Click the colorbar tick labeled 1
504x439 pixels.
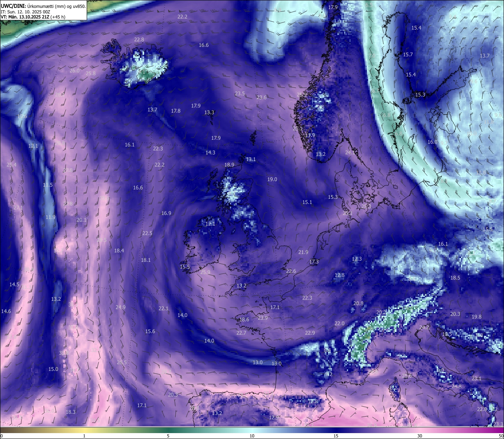(84, 436)
